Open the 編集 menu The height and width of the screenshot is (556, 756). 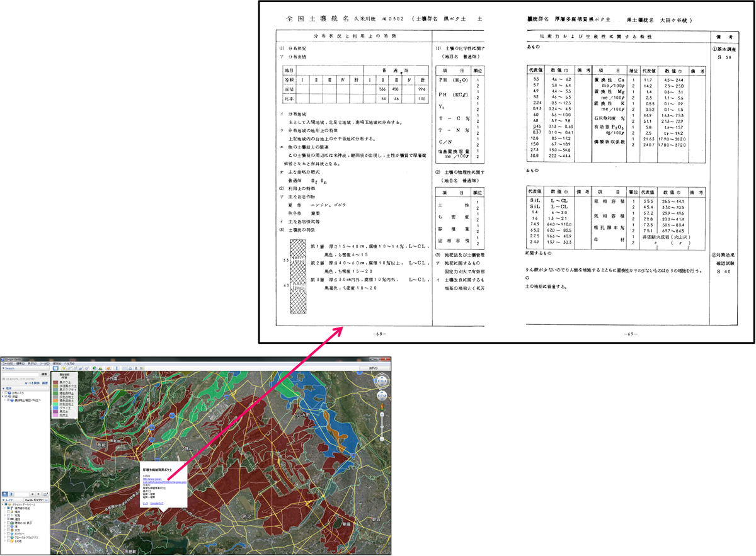coord(21,363)
